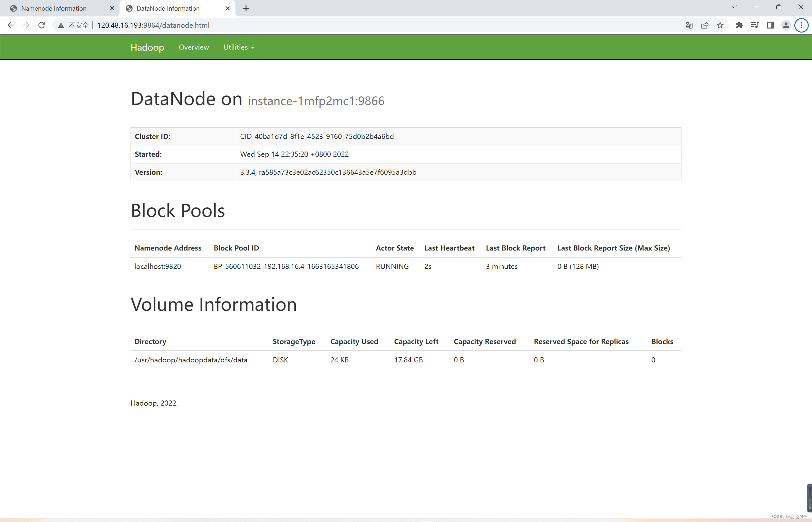Bookmark this page with the star icon
The image size is (812, 522).
(x=720, y=25)
